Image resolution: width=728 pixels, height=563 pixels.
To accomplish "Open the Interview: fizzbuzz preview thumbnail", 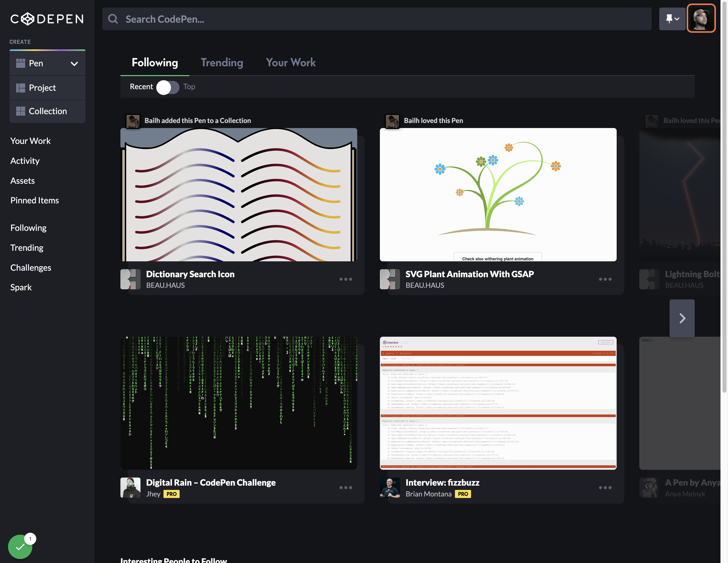I will click(498, 403).
